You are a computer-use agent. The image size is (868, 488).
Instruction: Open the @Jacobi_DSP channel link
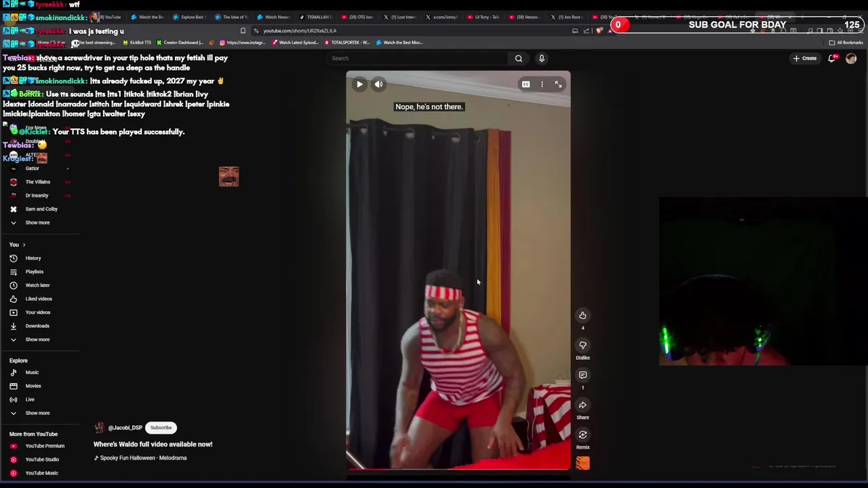tap(125, 428)
